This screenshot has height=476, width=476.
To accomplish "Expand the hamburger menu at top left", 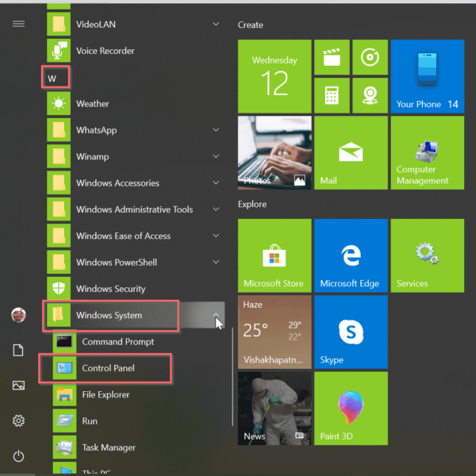I will pyautogui.click(x=18, y=24).
